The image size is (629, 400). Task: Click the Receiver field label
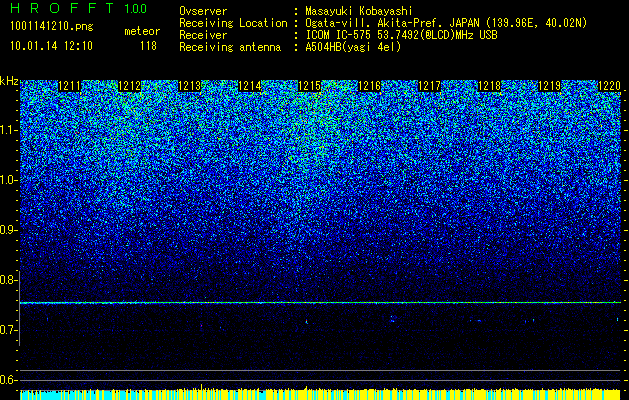click(203, 35)
